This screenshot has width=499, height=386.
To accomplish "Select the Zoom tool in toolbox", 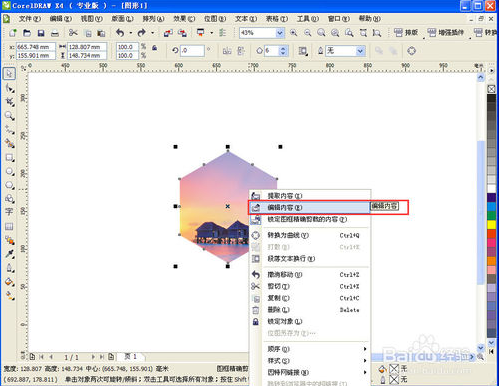I will point(9,116).
